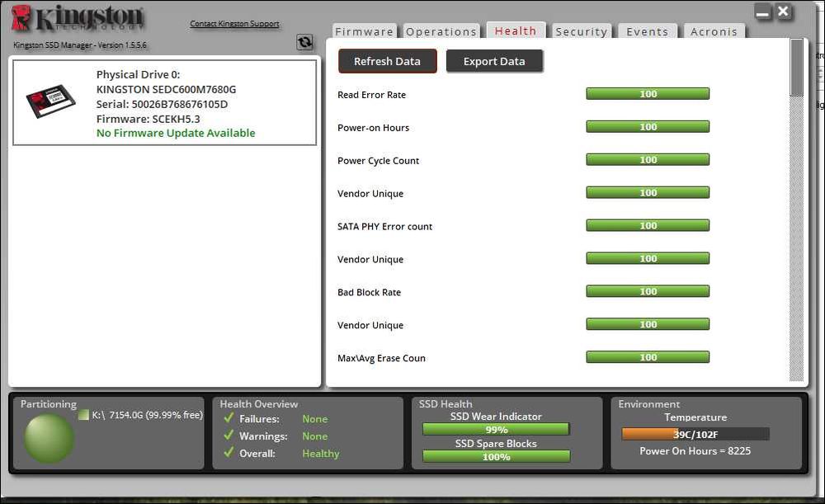Image resolution: width=825 pixels, height=504 pixels.
Task: Click the 39C/102F temperature bar
Action: click(x=695, y=434)
